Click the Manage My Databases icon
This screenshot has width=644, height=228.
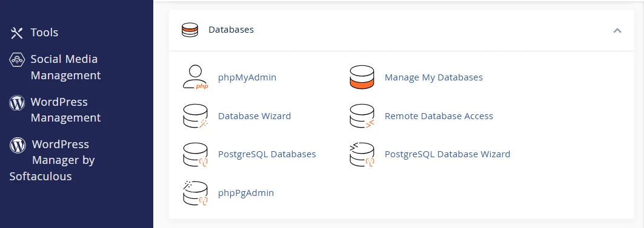[x=362, y=77]
